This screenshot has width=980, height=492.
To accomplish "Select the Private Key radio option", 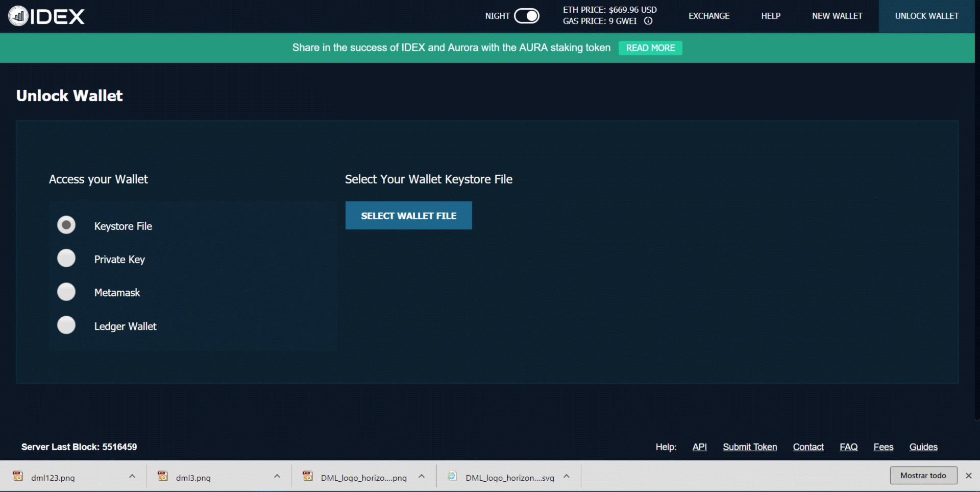I will click(66, 258).
